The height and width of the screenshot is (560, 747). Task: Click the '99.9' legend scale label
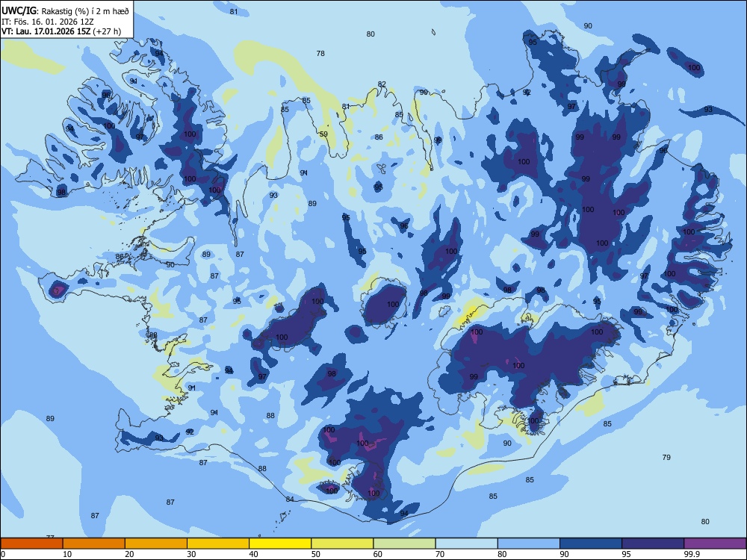pos(691,554)
